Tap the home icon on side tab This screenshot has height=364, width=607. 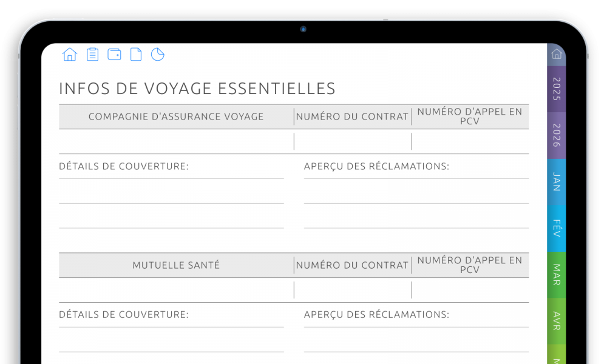557,54
